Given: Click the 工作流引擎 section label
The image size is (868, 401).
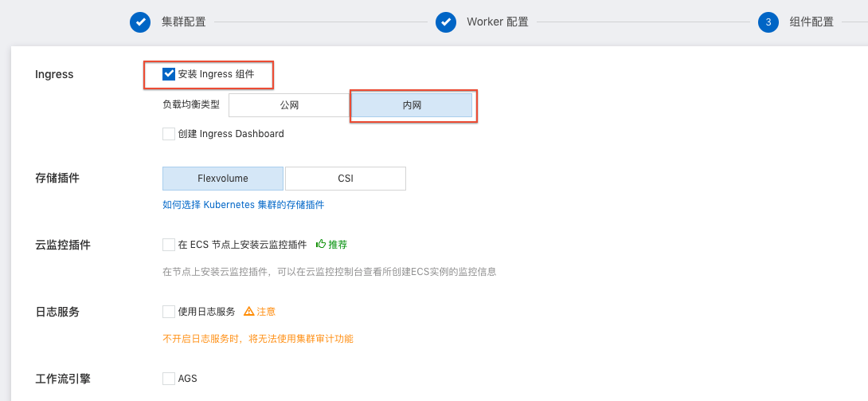Looking at the screenshot, I should tap(63, 379).
